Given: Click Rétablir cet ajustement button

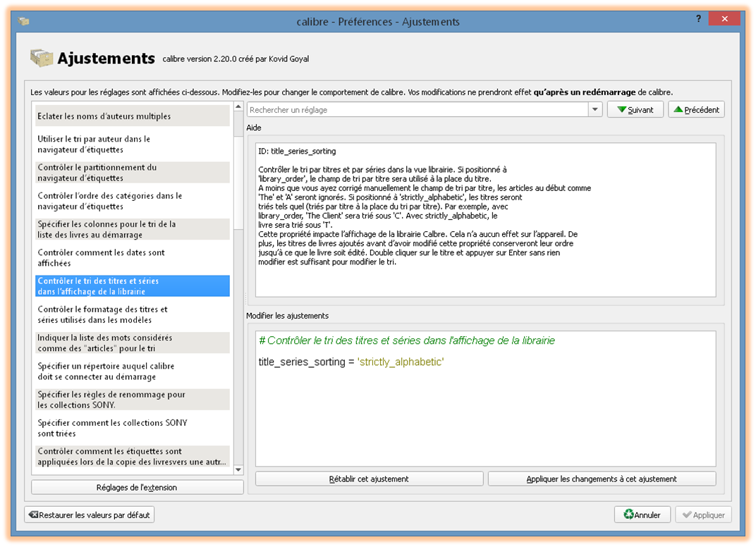Looking at the screenshot, I should pyautogui.click(x=369, y=479).
